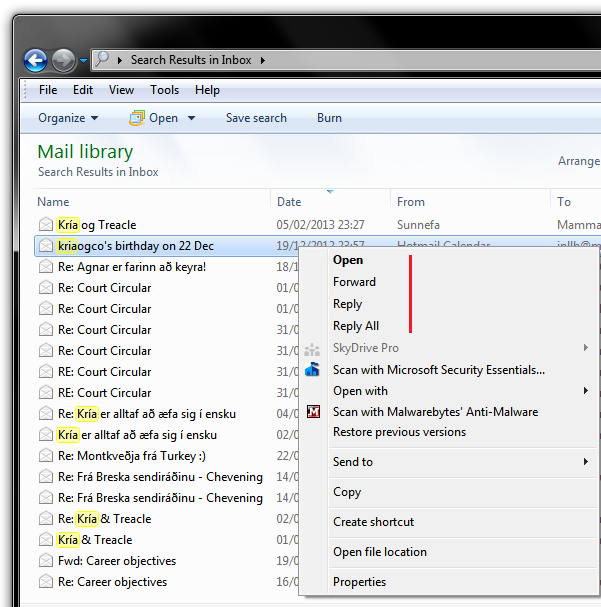Expand the Open button dropdown arrow
This screenshot has width=601, height=607.
(x=192, y=118)
